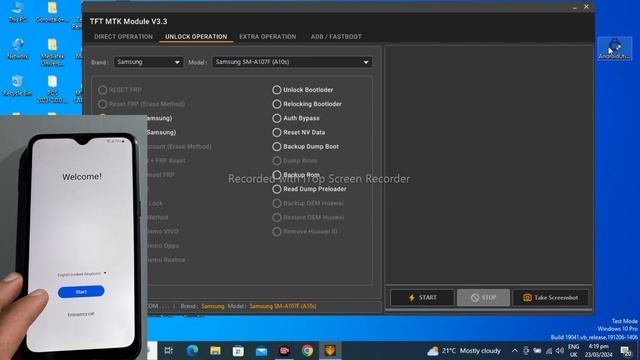Open volume control in system tray
Screen dimensions: 640x360
tap(560, 351)
